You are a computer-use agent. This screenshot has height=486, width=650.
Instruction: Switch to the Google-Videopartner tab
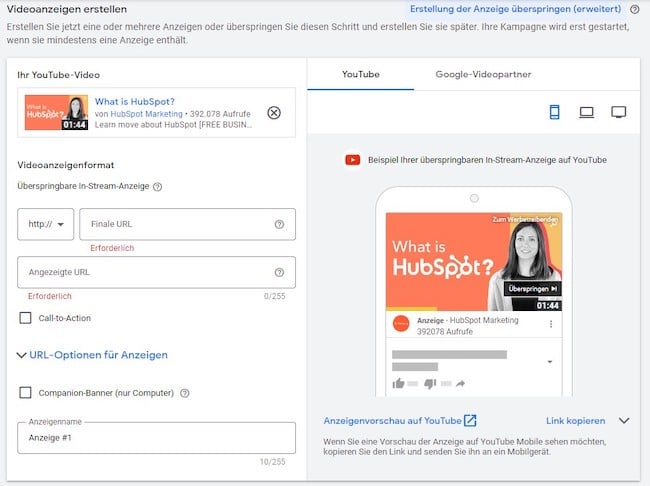[x=483, y=75]
